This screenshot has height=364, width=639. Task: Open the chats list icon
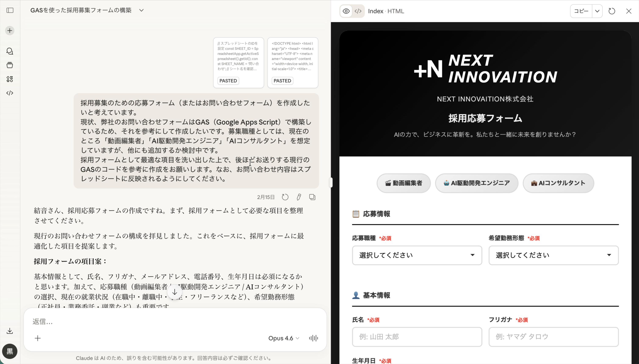(x=10, y=51)
